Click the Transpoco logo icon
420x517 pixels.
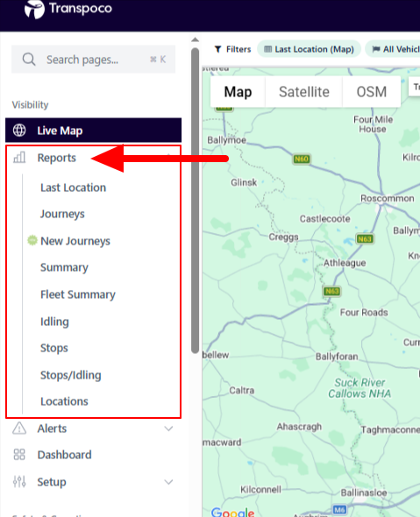tap(34, 9)
